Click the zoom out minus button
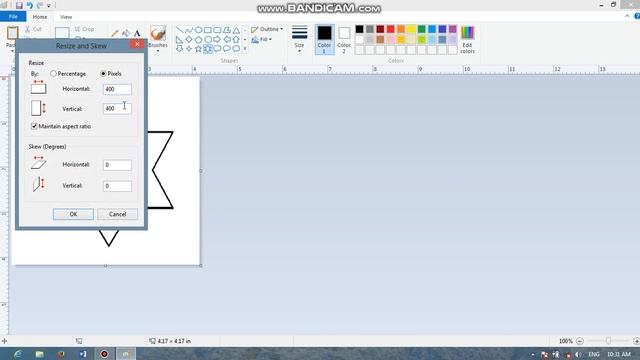The width and height of the screenshot is (640, 360). (x=580, y=341)
